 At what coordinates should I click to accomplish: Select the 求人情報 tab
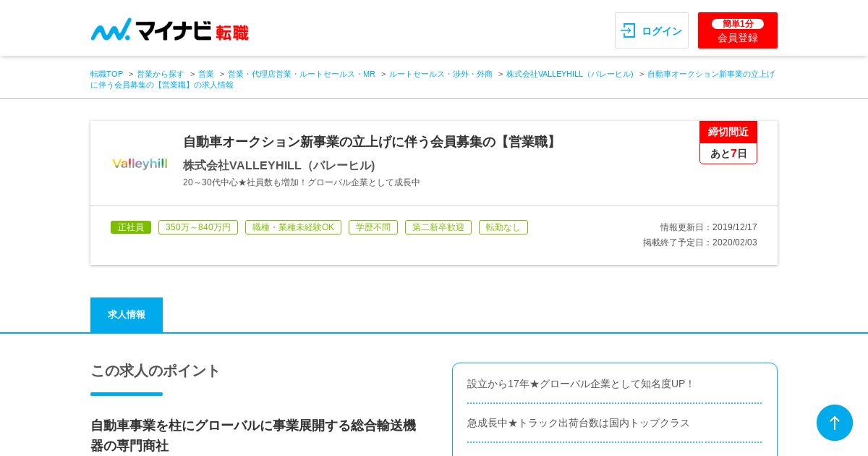click(x=127, y=315)
